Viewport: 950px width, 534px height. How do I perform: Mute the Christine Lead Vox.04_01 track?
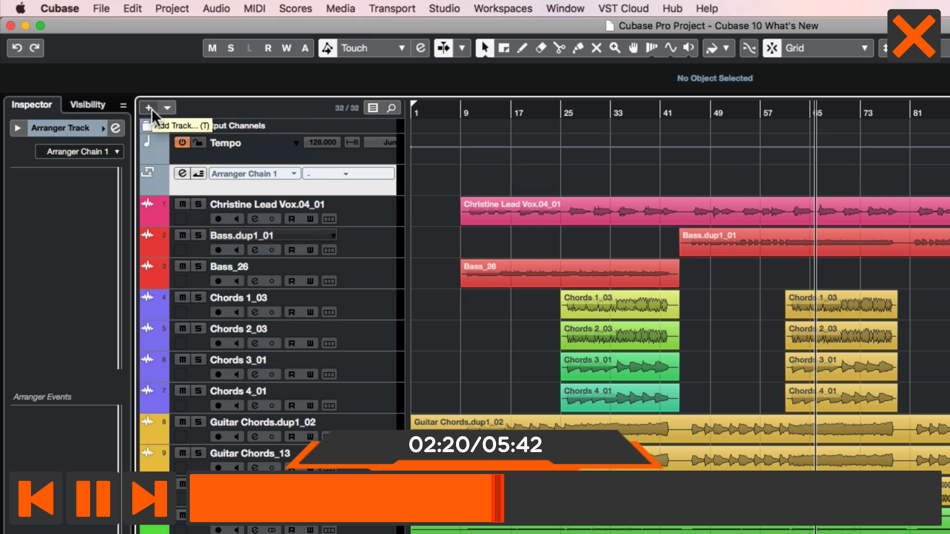click(x=182, y=204)
